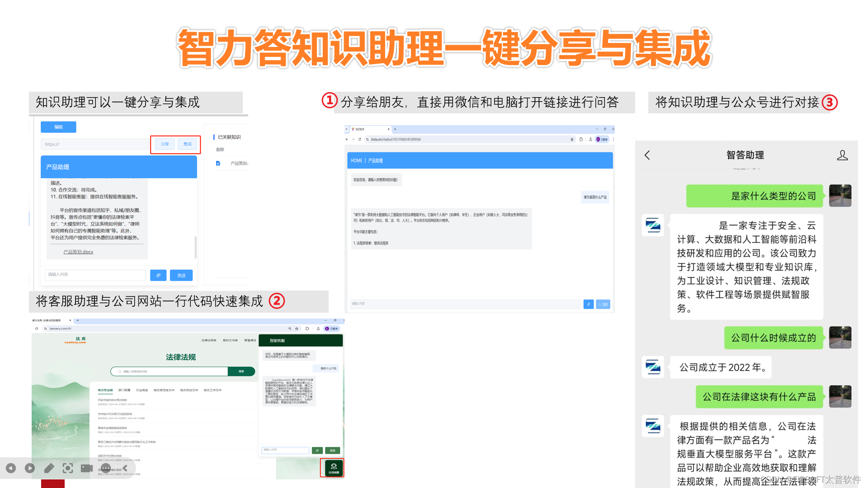Open the 产品策划.docx document link
868x488 pixels.
click(x=78, y=252)
